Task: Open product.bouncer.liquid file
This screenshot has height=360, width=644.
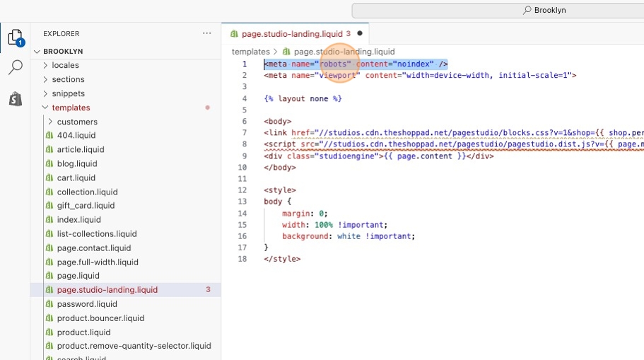Action: click(100, 318)
